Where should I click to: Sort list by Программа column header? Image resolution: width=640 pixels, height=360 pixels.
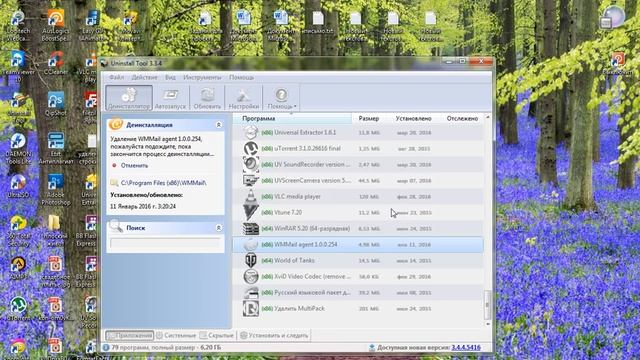click(x=292, y=118)
